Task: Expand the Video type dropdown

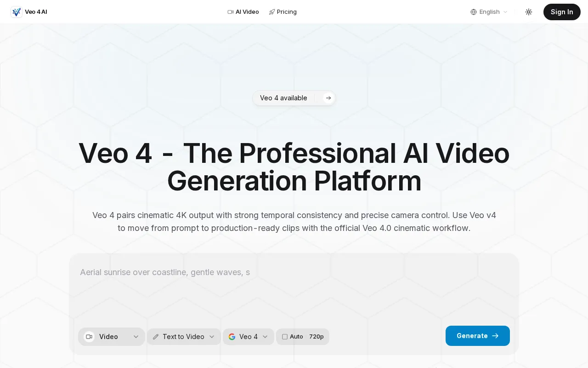Action: [112, 337]
